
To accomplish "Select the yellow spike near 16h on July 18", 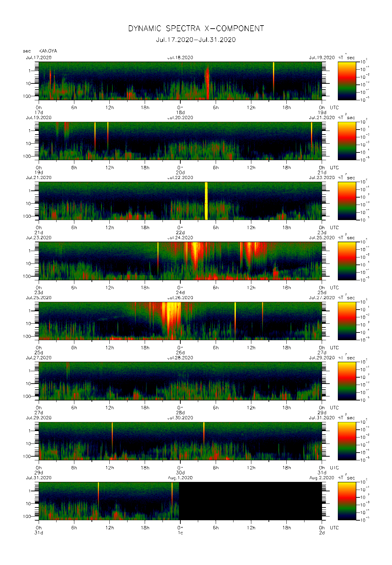I will click(x=274, y=77).
